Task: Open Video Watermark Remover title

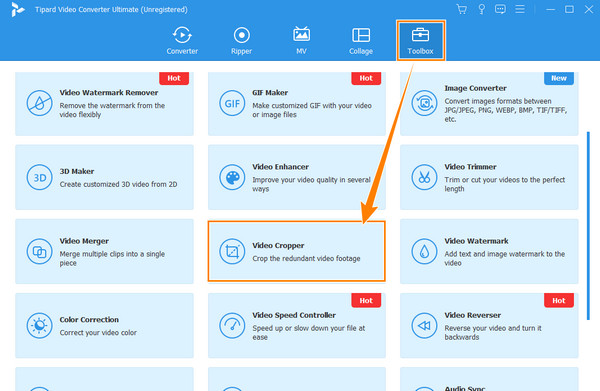Action: coord(109,93)
